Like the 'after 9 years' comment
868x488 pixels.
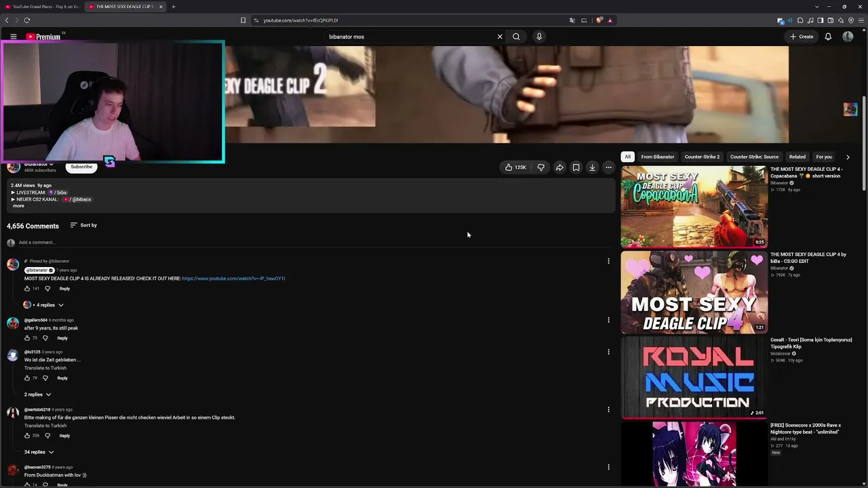click(x=27, y=338)
